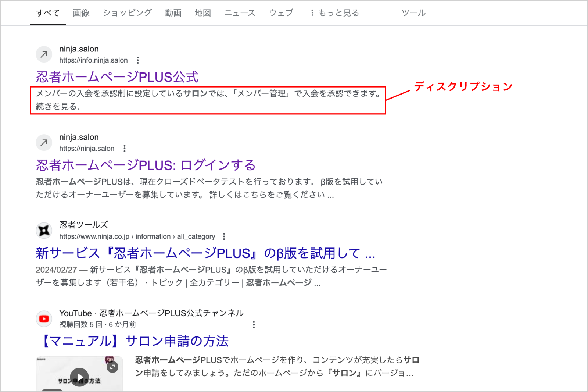Click the first ninja.salon arrow favicon

point(44,54)
